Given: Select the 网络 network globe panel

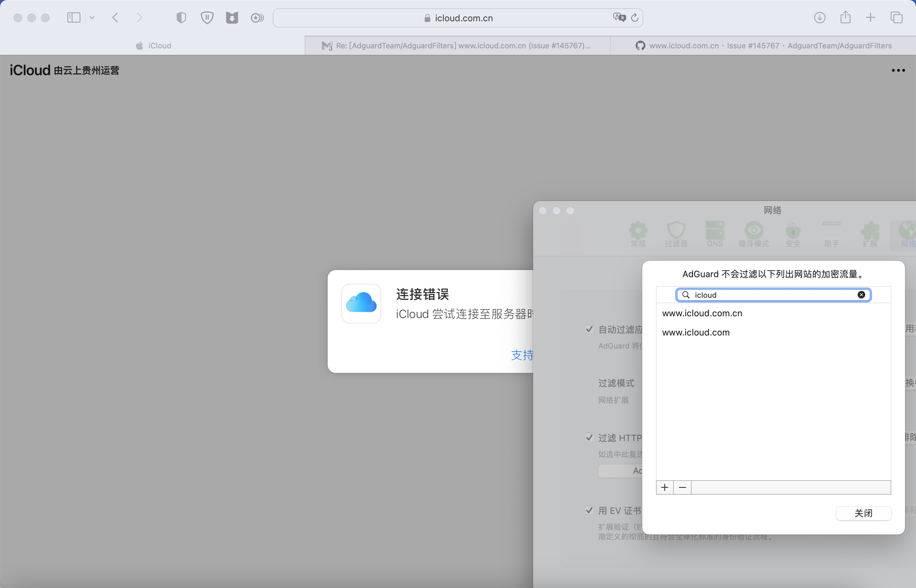Looking at the screenshot, I should point(907,234).
